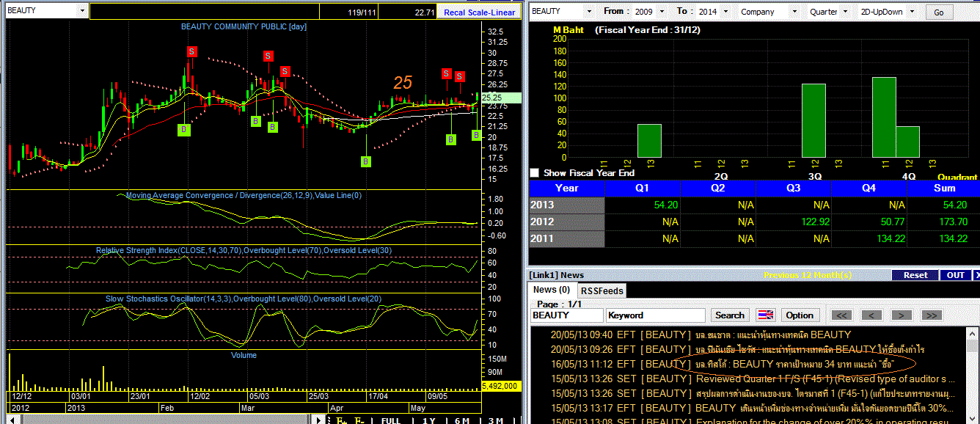Click the 2013 Q1 green bar in chart

pos(649,141)
